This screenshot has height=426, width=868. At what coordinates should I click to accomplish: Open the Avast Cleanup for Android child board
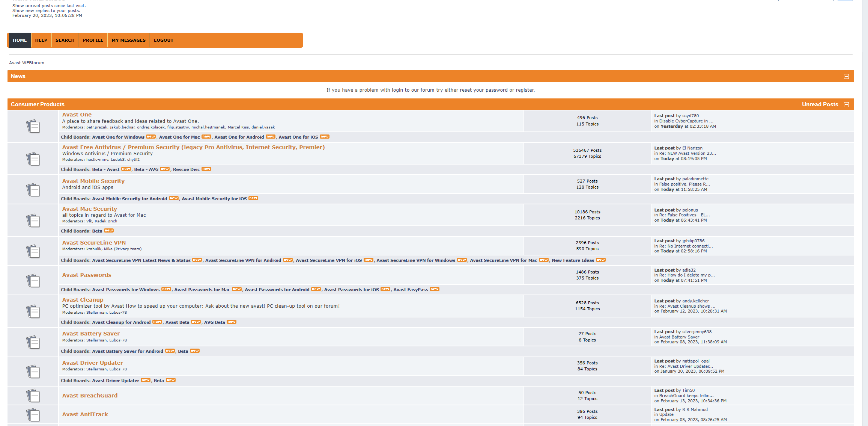point(121,322)
